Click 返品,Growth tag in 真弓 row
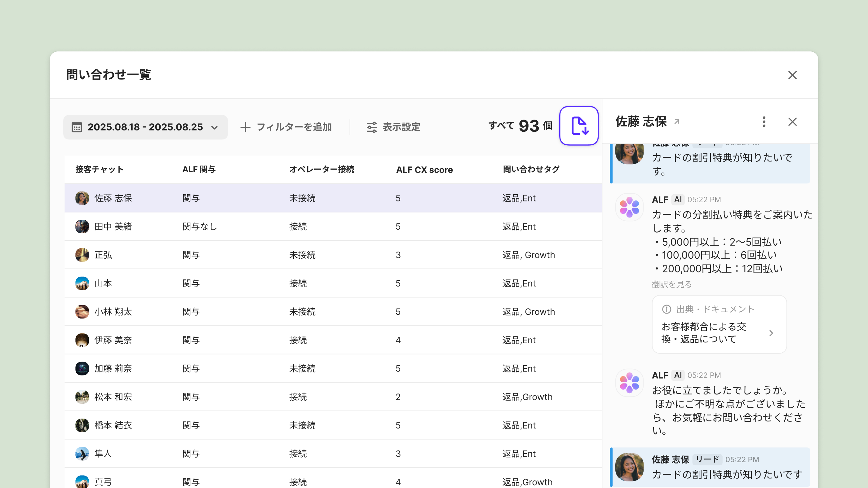Screen dimensions: 868x488 [x=527, y=482]
